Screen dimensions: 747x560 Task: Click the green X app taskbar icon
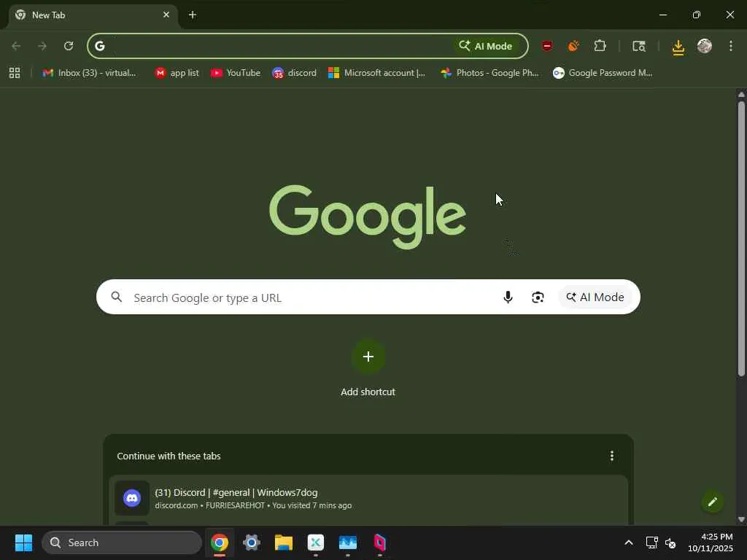[315, 542]
